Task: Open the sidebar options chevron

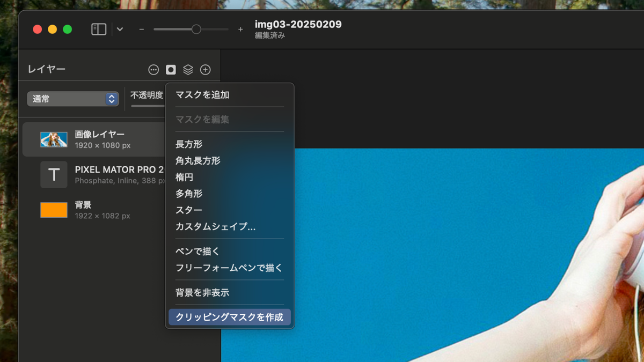Action: 120,29
